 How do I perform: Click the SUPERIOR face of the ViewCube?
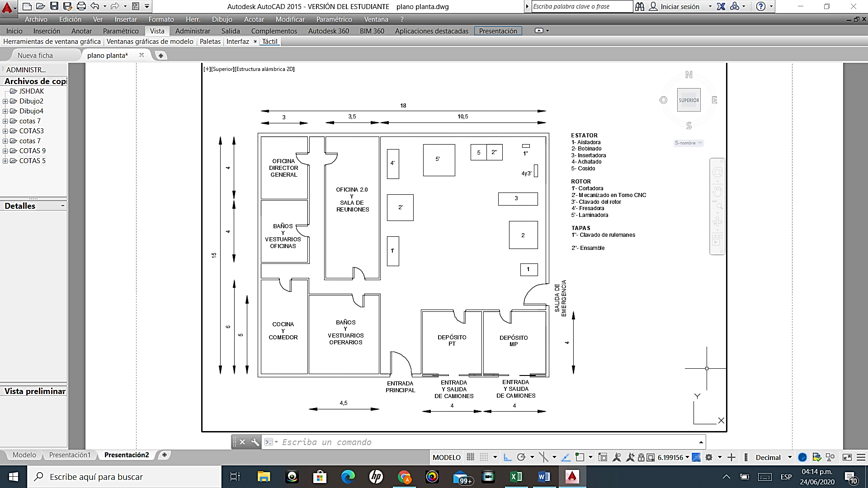(x=689, y=100)
